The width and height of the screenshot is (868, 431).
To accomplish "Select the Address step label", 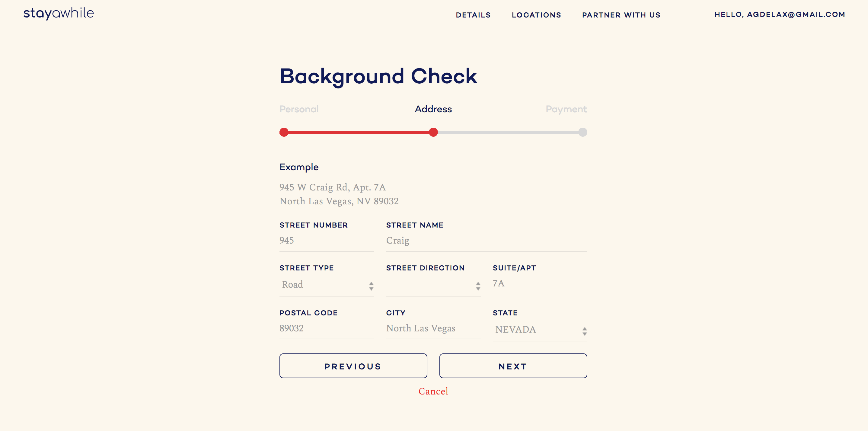I will pos(433,109).
